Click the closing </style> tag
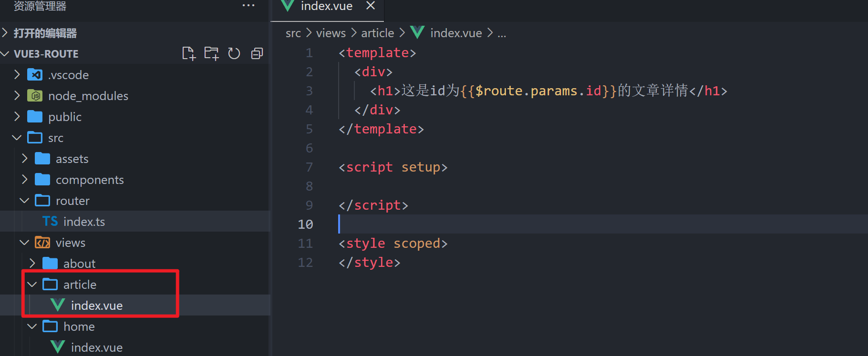Screen dimensions: 868x356 click(x=370, y=263)
